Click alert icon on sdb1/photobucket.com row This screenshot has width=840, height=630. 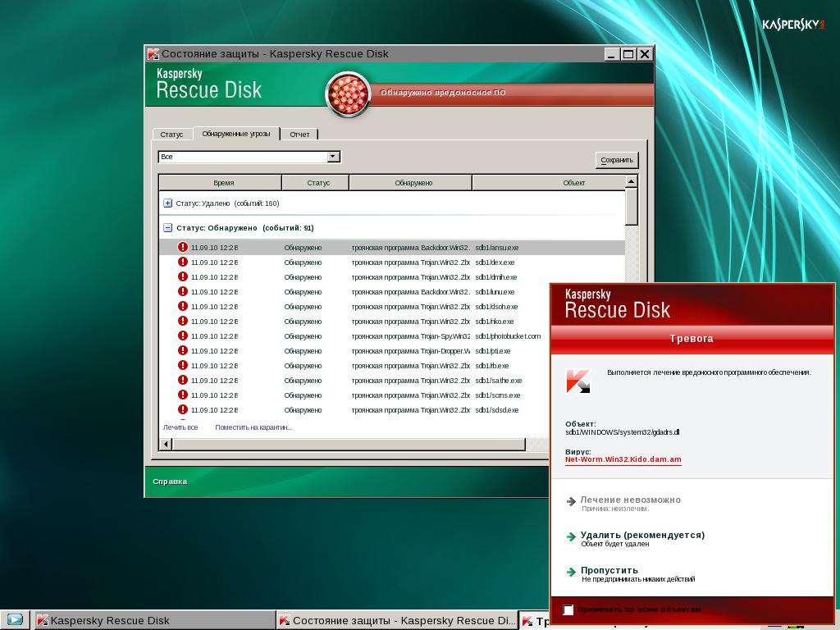click(x=183, y=336)
